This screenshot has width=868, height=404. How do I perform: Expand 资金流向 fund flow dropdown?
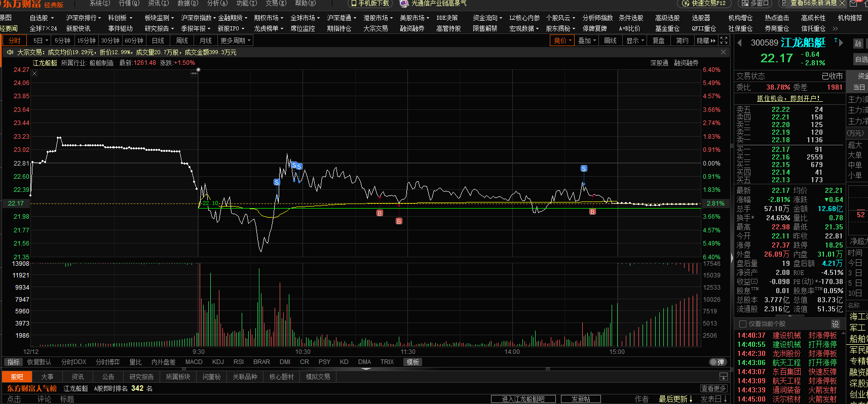487,18
